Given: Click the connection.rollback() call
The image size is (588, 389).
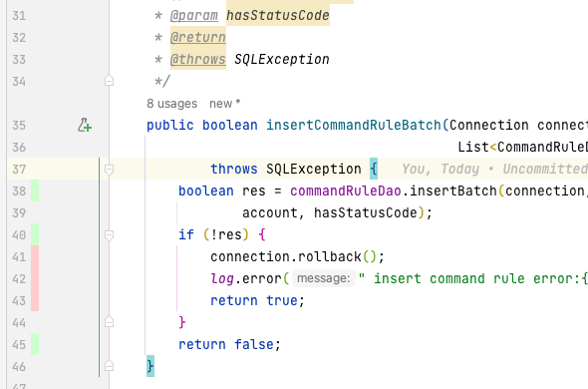Looking at the screenshot, I should [297, 256].
